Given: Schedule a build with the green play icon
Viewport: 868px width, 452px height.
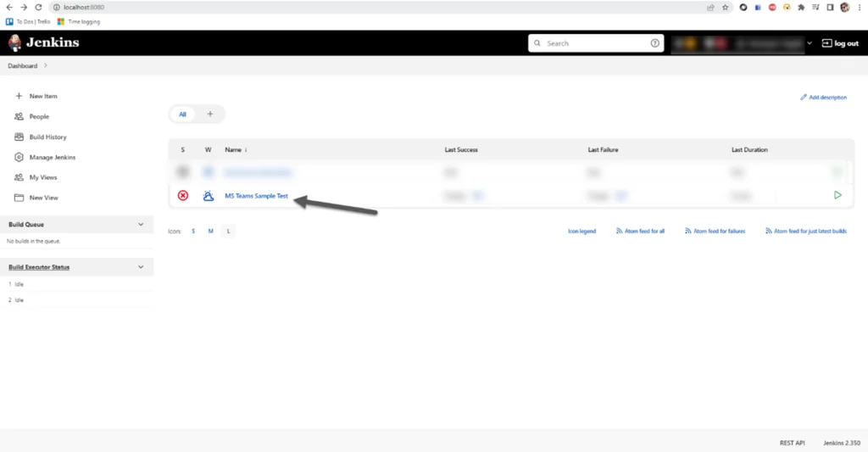Looking at the screenshot, I should (837, 195).
